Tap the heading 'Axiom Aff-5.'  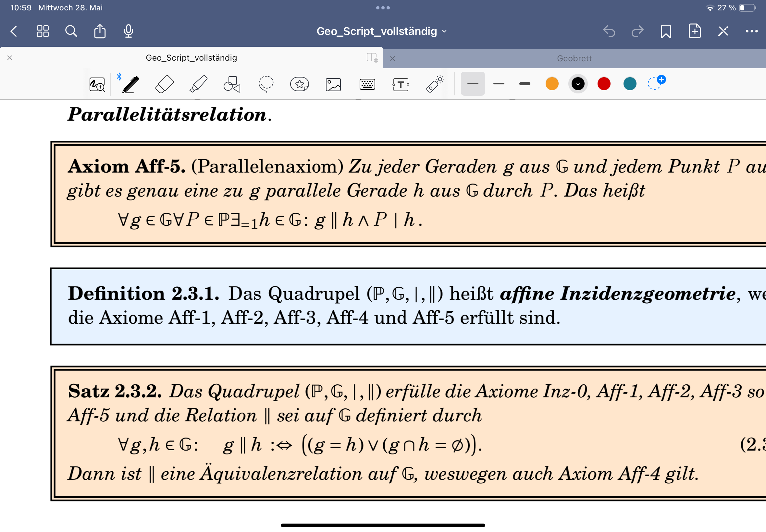tap(126, 166)
